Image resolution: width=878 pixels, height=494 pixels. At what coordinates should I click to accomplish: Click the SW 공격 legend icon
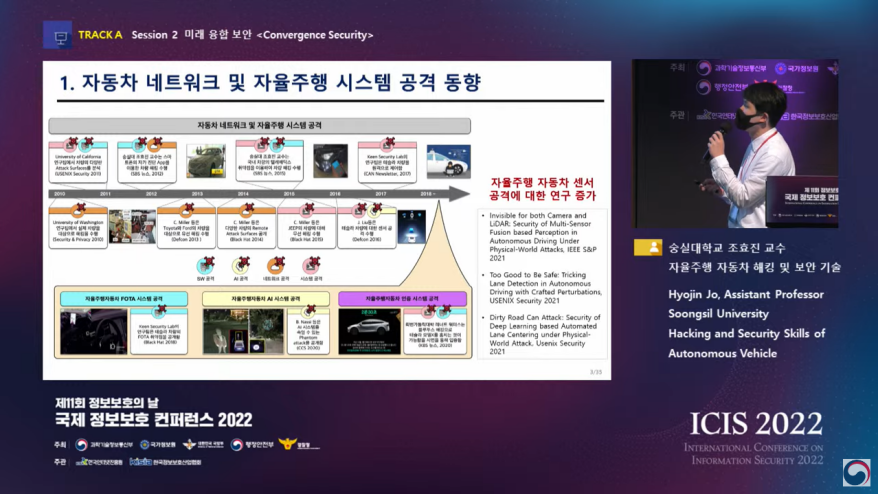coord(206,265)
